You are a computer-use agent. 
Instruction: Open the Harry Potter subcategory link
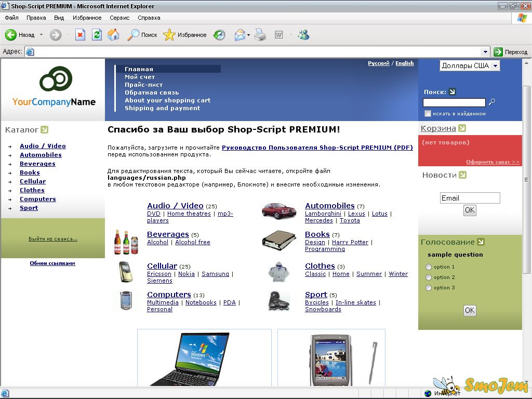[x=350, y=242]
